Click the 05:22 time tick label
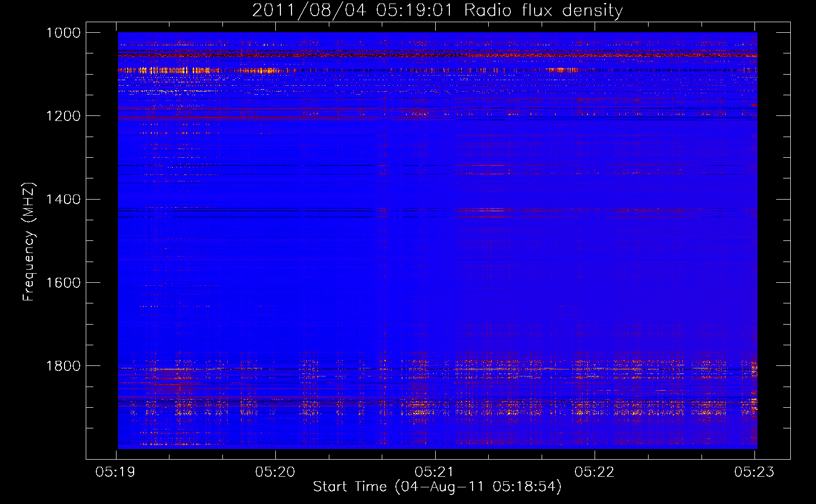Screen dimensions: 816x504 pos(594,472)
